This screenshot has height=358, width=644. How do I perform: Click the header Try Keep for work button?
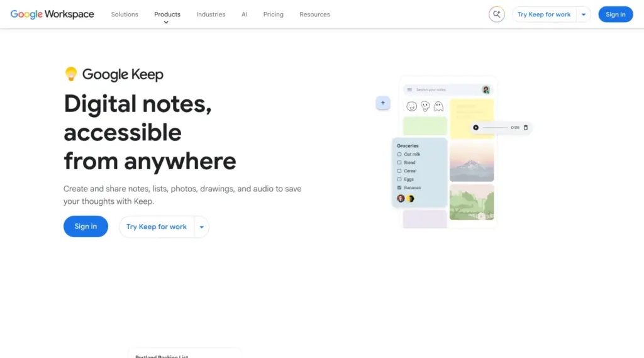pyautogui.click(x=544, y=14)
